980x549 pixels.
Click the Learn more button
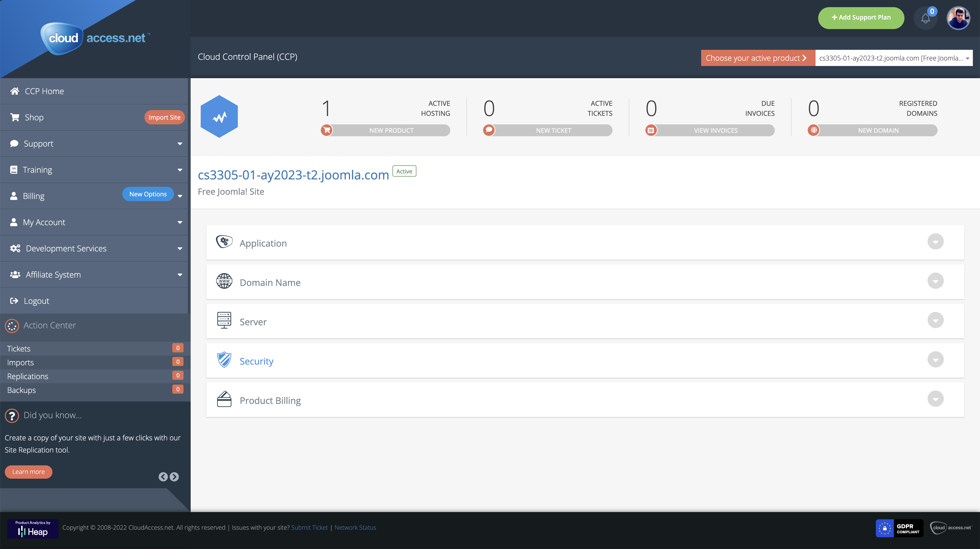tap(29, 472)
